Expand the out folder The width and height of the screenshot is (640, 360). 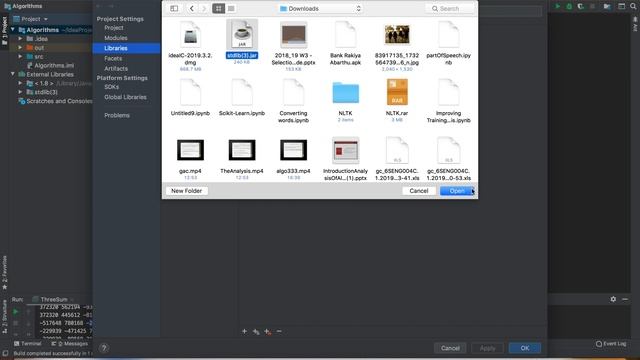click(20, 48)
